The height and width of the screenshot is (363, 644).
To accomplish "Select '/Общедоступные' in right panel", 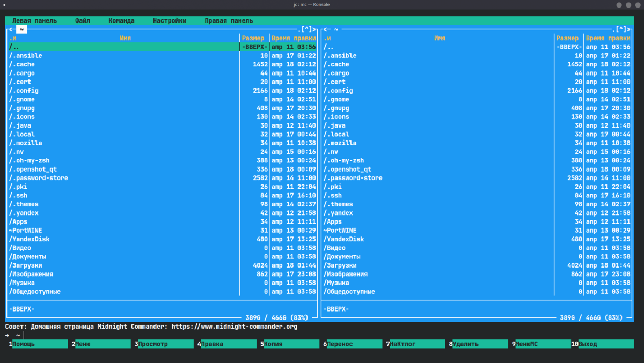I will click(x=477, y=292).
